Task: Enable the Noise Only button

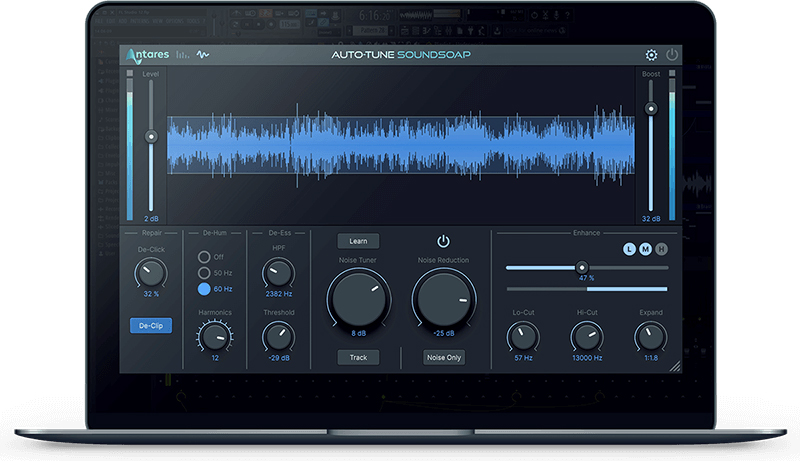Action: [x=444, y=357]
